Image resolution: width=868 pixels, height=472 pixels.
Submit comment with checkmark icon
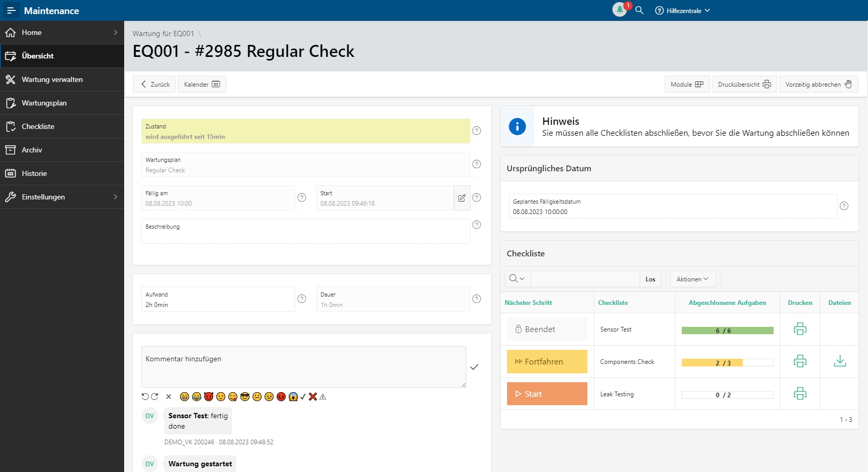click(x=474, y=367)
